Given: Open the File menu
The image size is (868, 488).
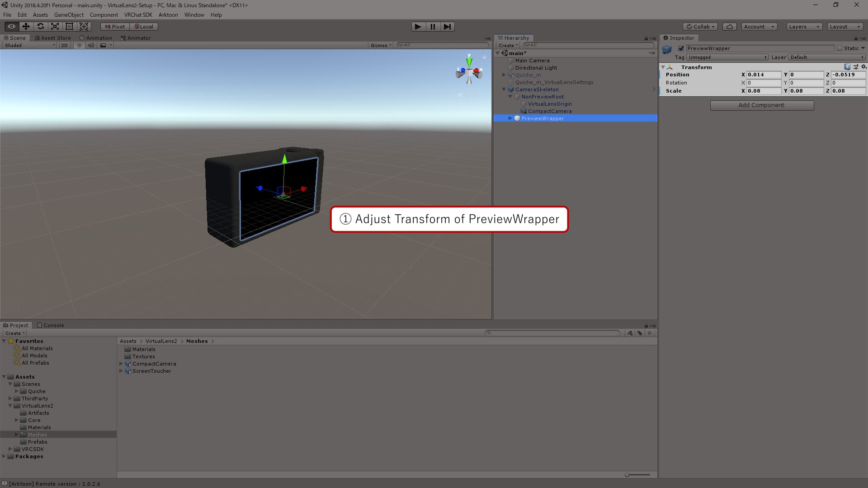Looking at the screenshot, I should pos(7,15).
